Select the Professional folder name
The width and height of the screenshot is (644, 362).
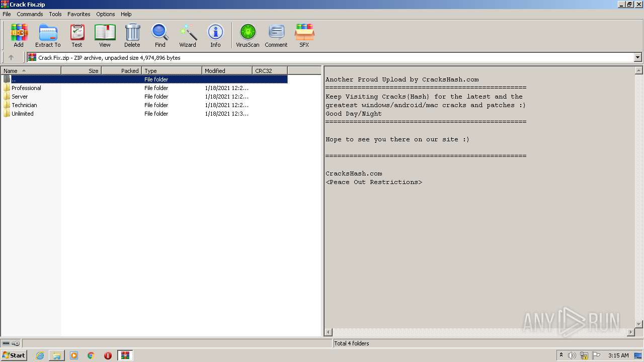[x=26, y=88]
